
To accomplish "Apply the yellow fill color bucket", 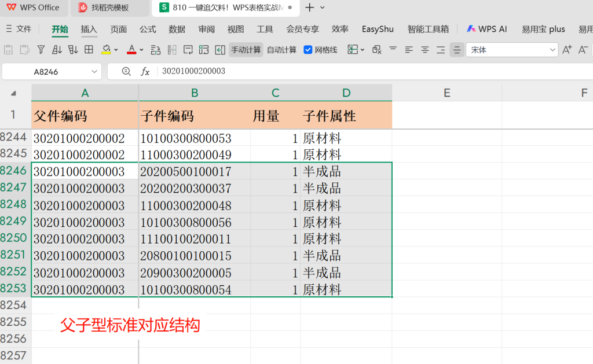I will pos(107,50).
